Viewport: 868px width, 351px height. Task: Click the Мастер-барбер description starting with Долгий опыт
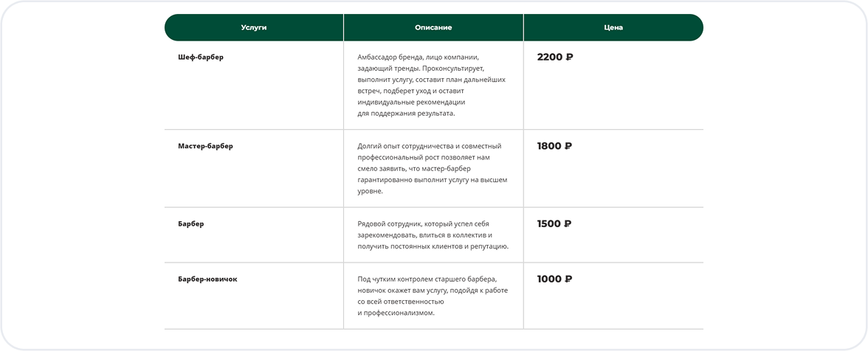[432, 168]
